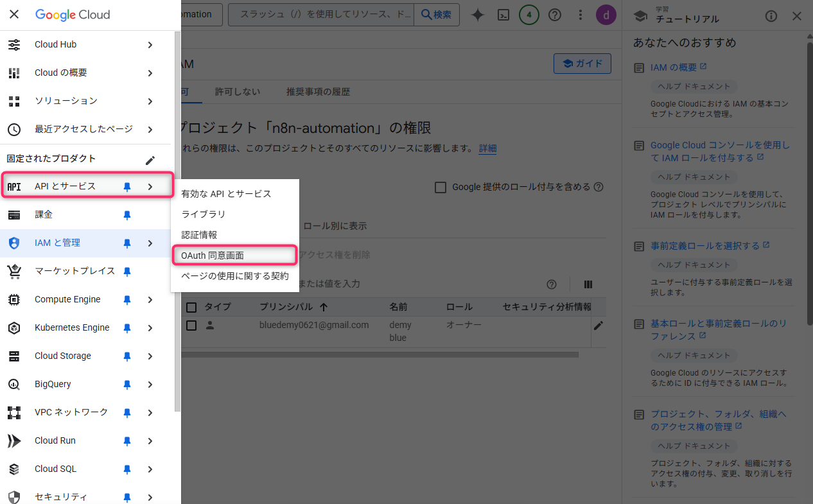
Task: Switch to 推奨事項の履歴 tab
Action: [x=319, y=92]
